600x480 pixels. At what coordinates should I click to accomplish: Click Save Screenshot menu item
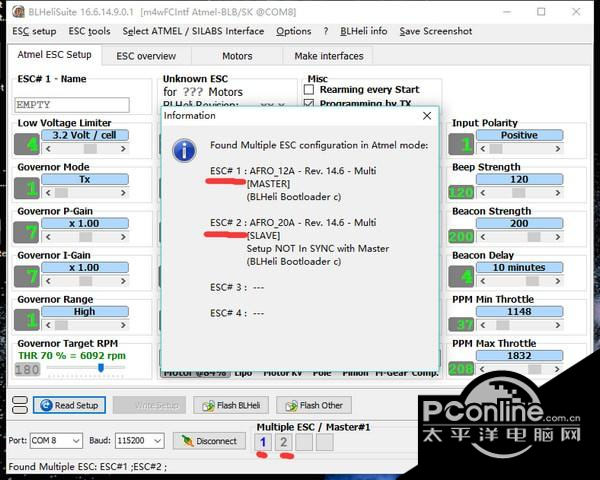(435, 31)
